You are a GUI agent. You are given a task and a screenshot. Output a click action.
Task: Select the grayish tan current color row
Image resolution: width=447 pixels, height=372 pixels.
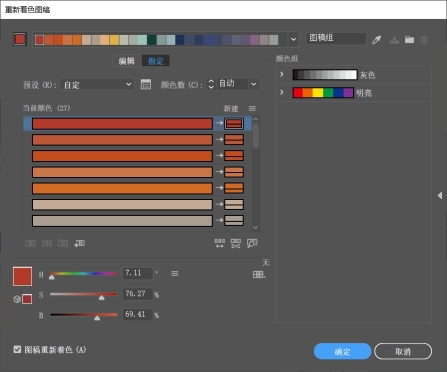tap(122, 221)
